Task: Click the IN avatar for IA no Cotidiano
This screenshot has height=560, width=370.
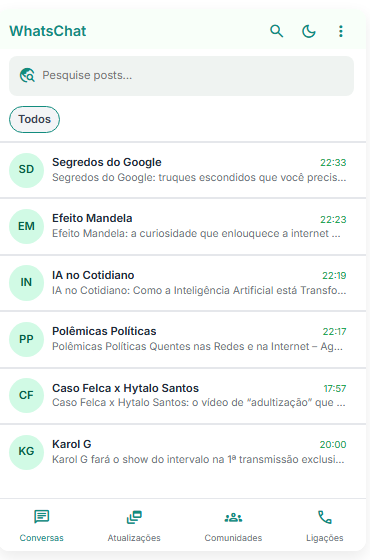Action: click(x=26, y=283)
